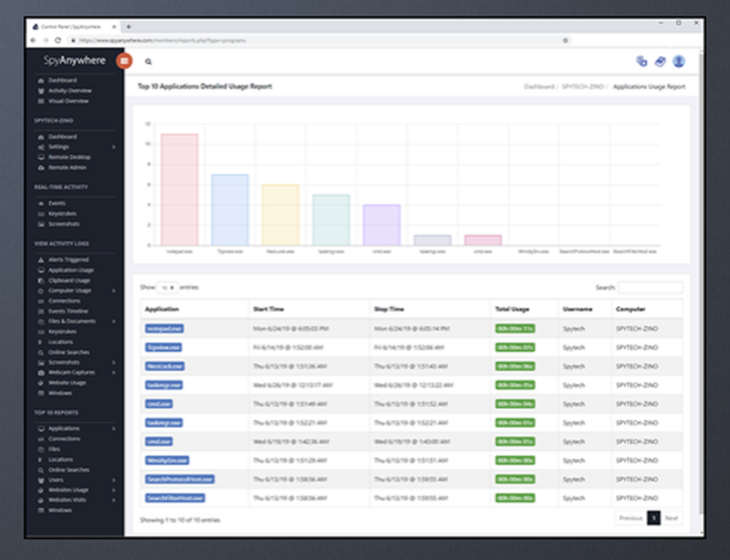Expand the Websites Visits submenu arrow
730x560 pixels.
pyautogui.click(x=113, y=500)
